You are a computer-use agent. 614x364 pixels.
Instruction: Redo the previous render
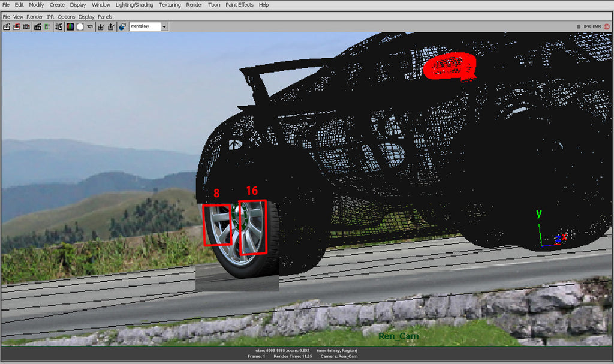[x=6, y=26]
